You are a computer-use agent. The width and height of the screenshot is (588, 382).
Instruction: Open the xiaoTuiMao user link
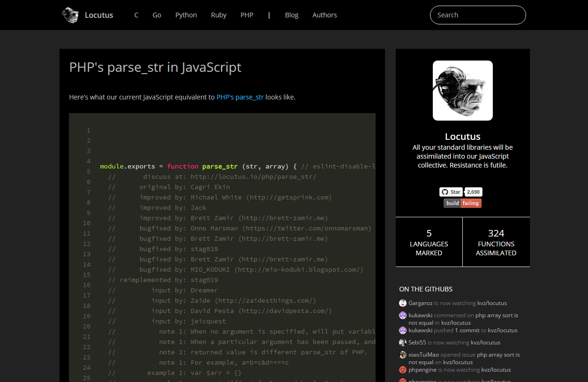coord(423,355)
